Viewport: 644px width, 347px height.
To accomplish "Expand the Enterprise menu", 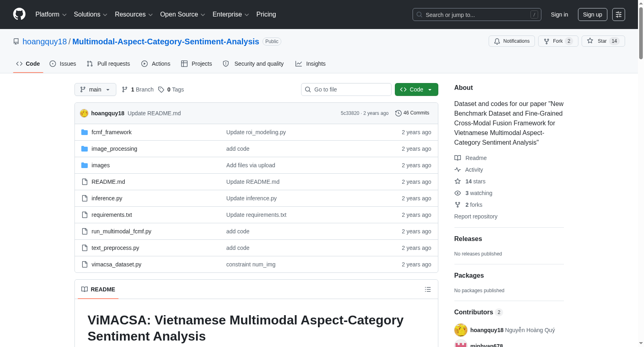I will [x=231, y=15].
